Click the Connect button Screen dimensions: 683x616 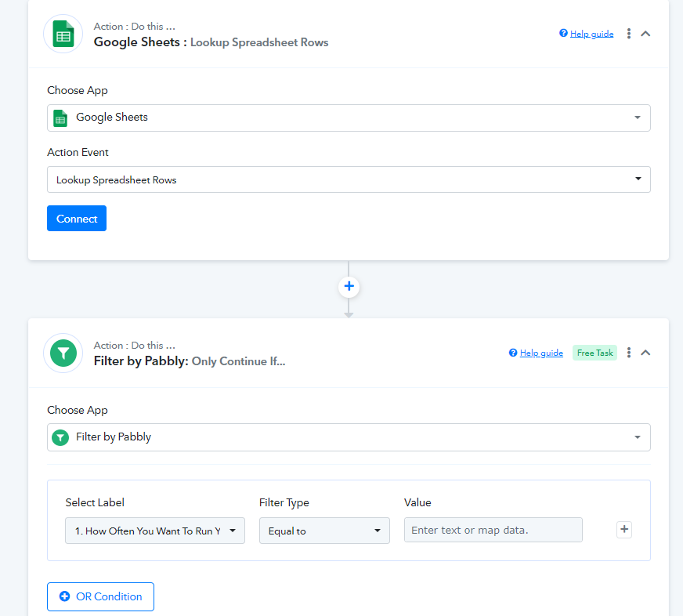point(77,219)
